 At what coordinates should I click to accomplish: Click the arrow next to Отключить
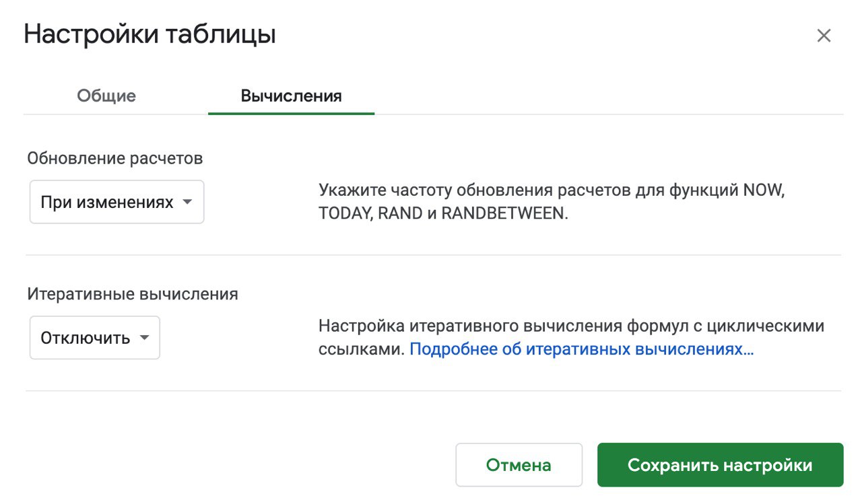click(x=144, y=338)
